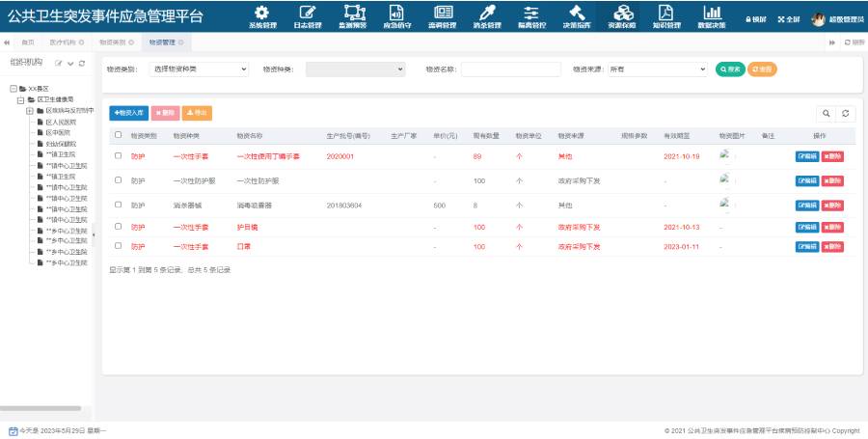This screenshot has width=868, height=439.
Task: Click the green 搜索 button
Action: point(730,69)
